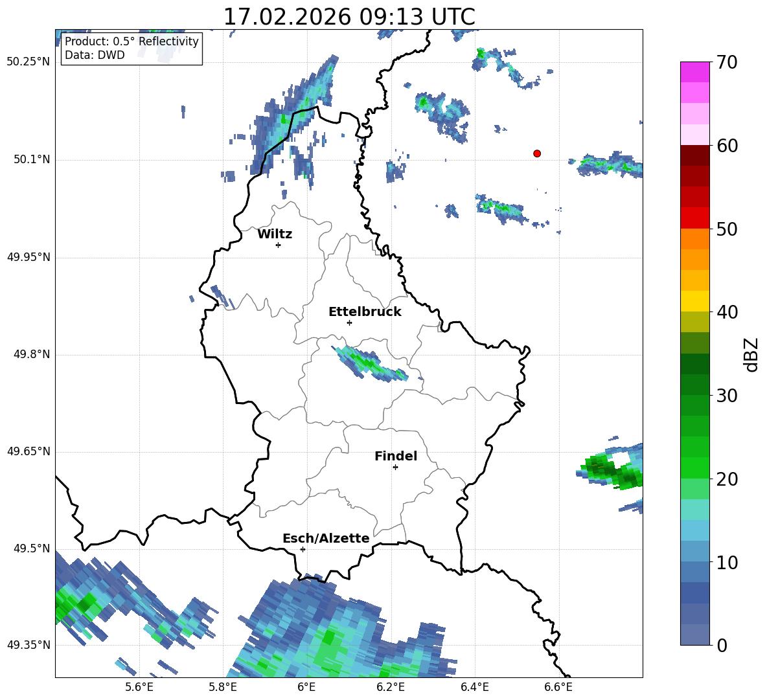Click the magenta top colorbar swatch
Viewport: 767px width, 700px height.
coord(695,73)
